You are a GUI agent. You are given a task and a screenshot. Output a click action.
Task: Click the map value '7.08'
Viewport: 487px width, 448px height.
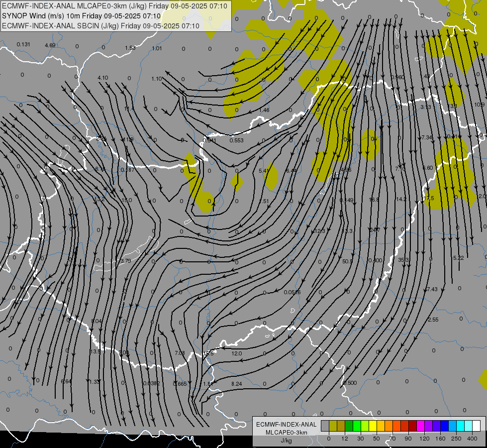(180, 353)
